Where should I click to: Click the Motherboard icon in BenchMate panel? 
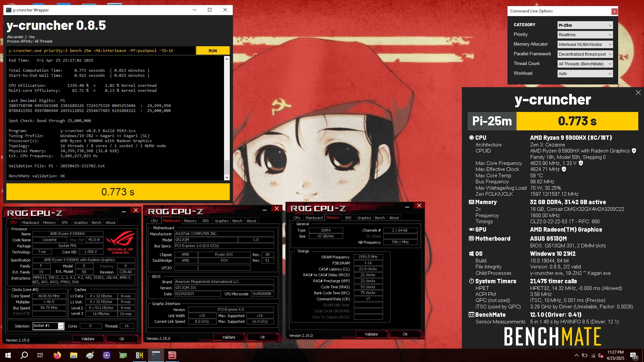pyautogui.click(x=471, y=239)
